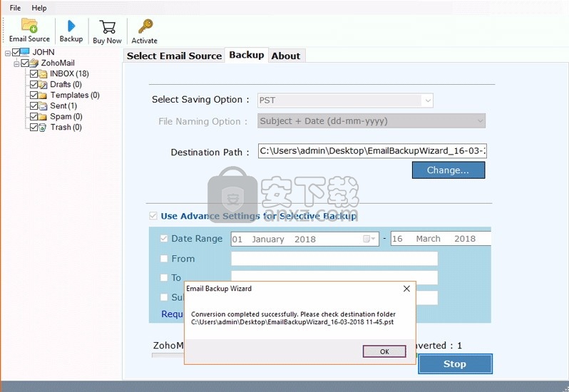Switch to the Backup tab
This screenshot has height=392, width=569.
pos(247,55)
